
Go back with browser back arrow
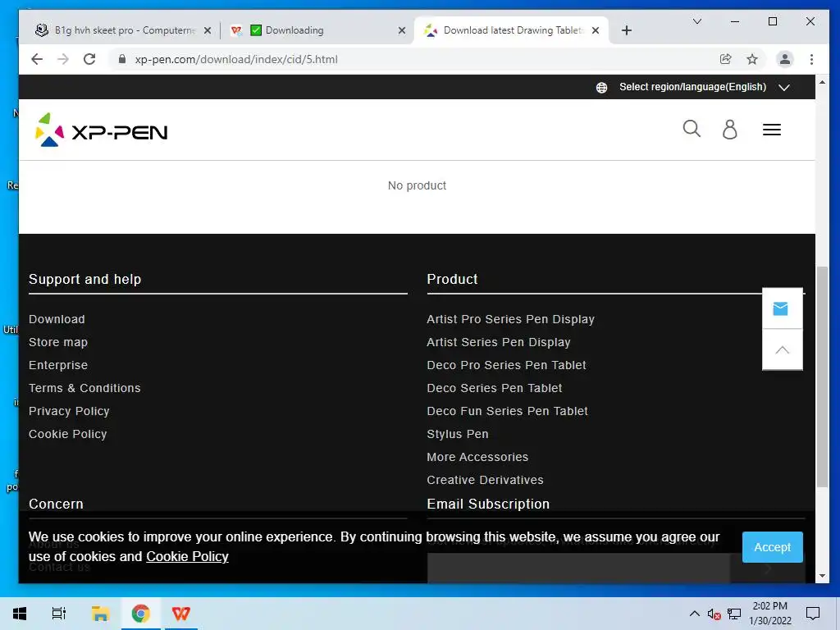pyautogui.click(x=36, y=59)
